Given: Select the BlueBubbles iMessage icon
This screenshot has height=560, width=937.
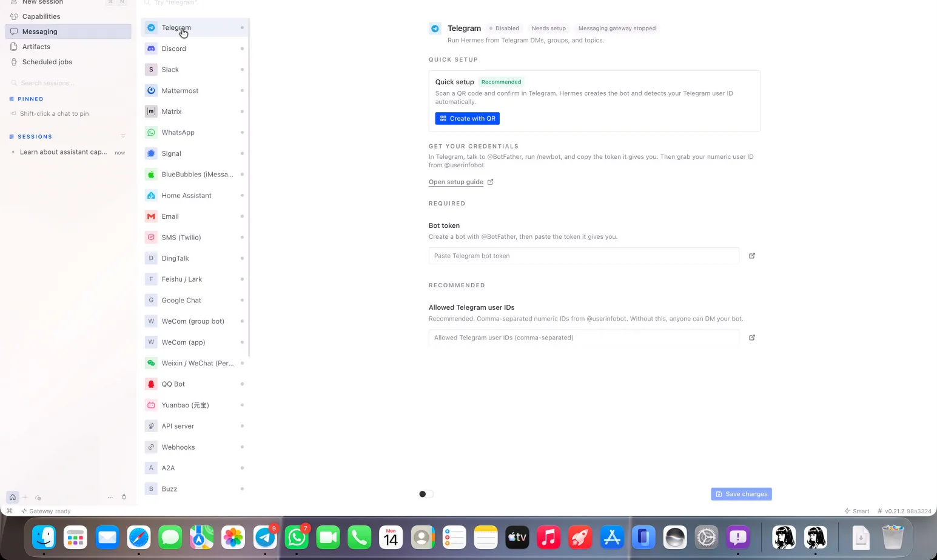Looking at the screenshot, I should coord(151,175).
